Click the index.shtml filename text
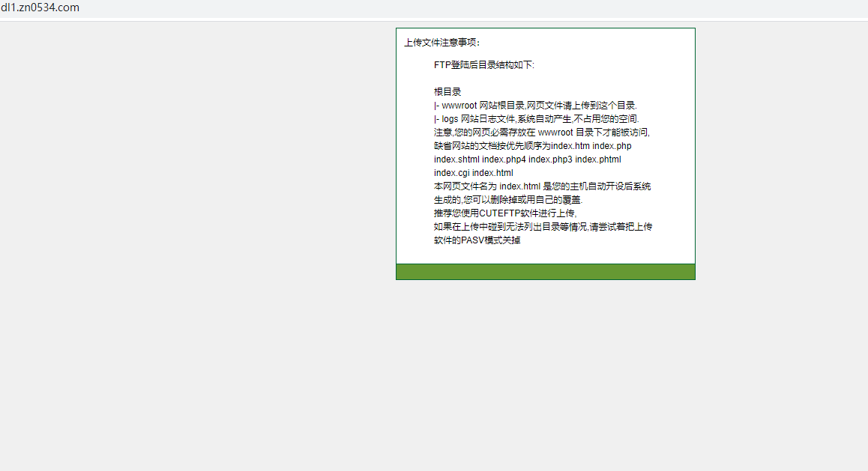 pos(456,159)
